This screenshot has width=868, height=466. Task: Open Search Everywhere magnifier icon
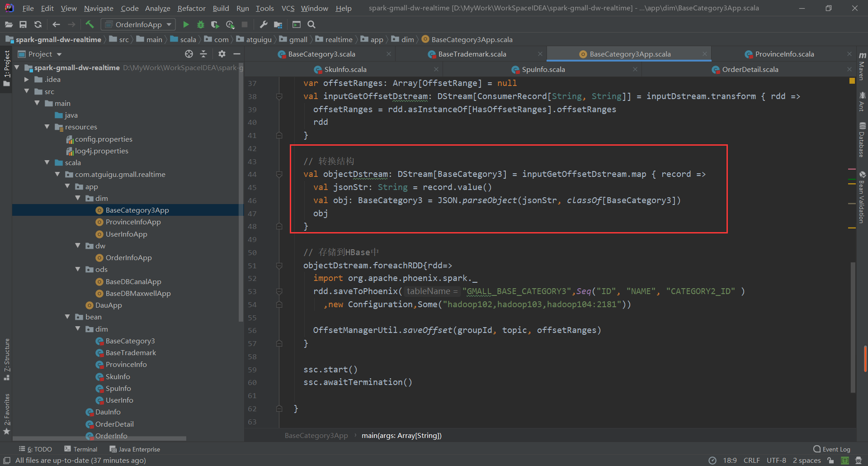click(x=311, y=24)
